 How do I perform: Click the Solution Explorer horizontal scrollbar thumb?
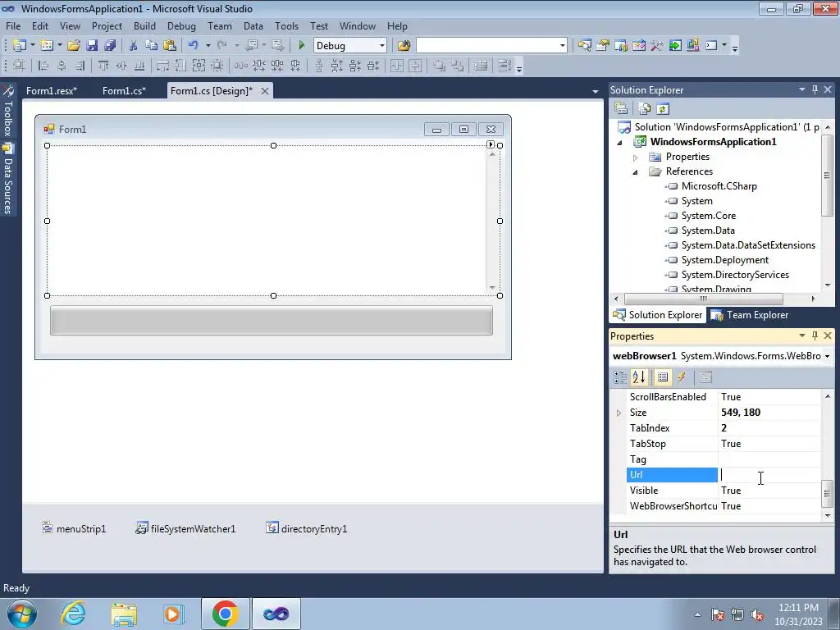coord(703,299)
